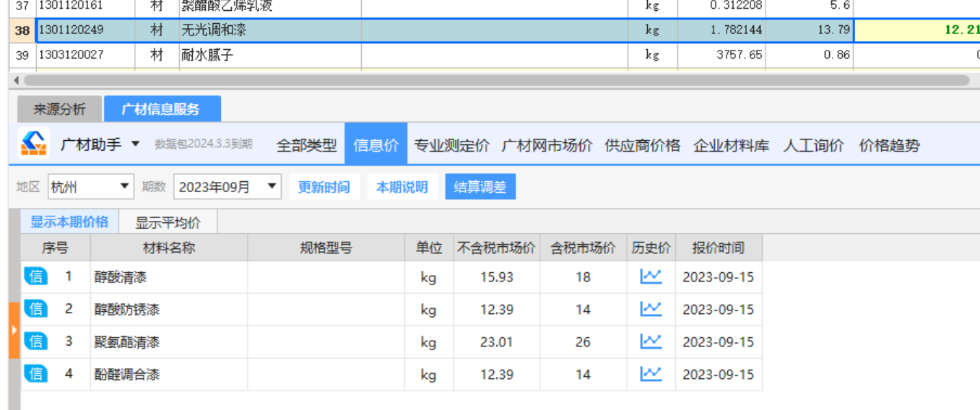The width and height of the screenshot is (980, 410).
Task: Click the 信 badge for 醇酸防锈漆
Action: coord(35,309)
